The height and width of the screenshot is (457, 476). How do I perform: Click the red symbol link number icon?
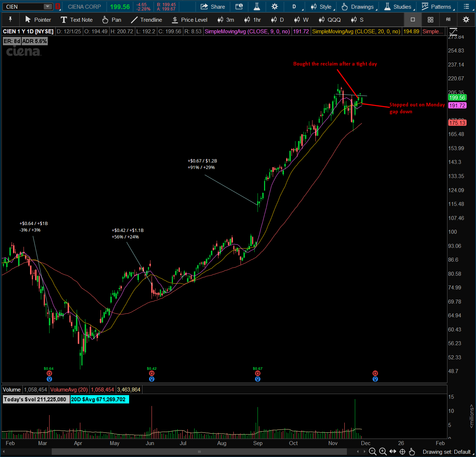click(x=58, y=7)
